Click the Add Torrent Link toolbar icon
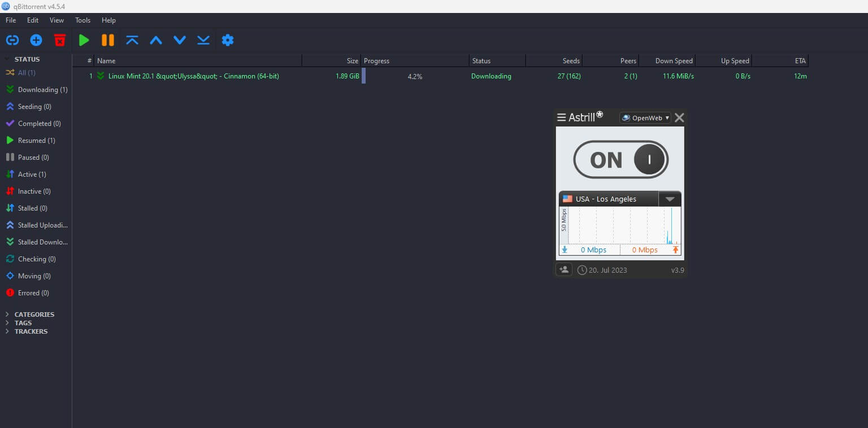 point(12,40)
